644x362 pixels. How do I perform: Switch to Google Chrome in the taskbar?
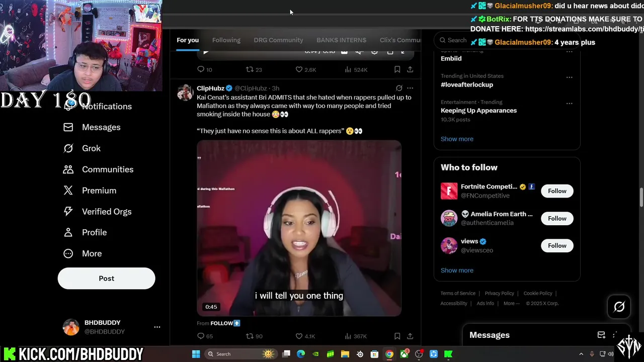(389, 354)
